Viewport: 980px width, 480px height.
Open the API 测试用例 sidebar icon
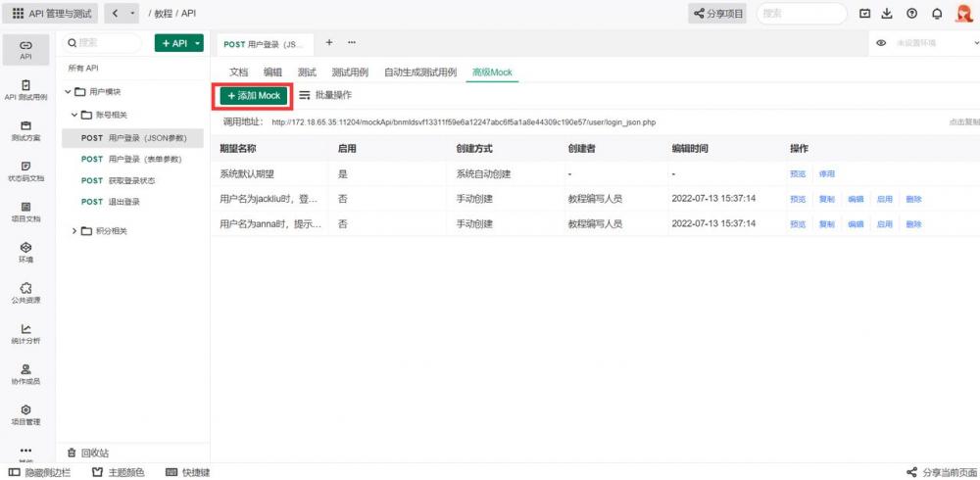click(x=26, y=89)
